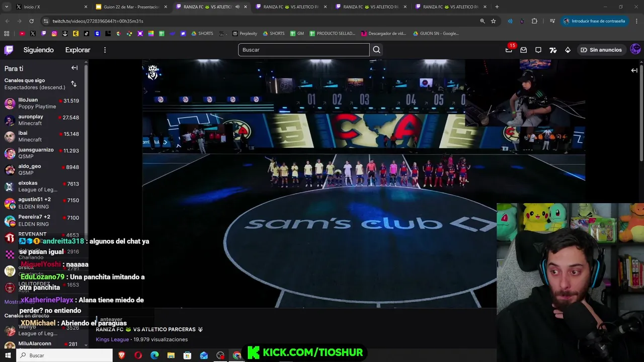Mute the active RANIZA FC tab audio
The image size is (644, 362).
[237, 7]
